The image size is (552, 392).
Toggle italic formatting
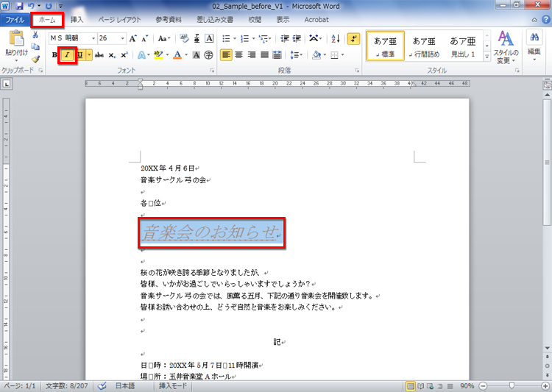coord(67,55)
